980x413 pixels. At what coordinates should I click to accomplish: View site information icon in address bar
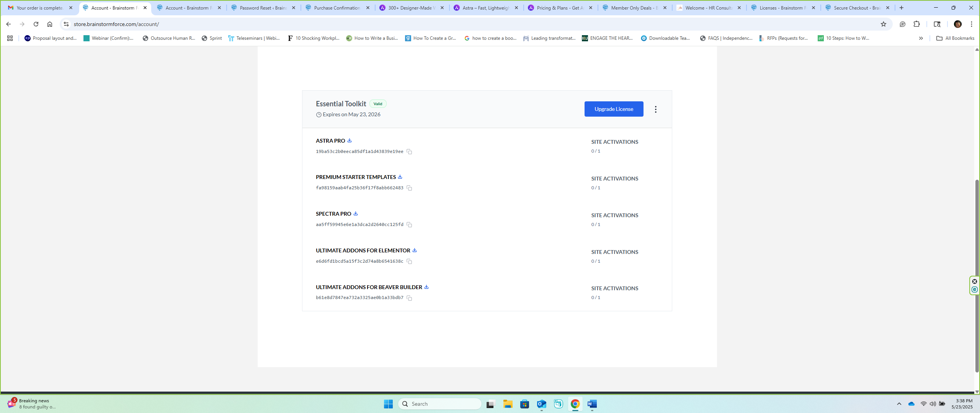[66, 24]
